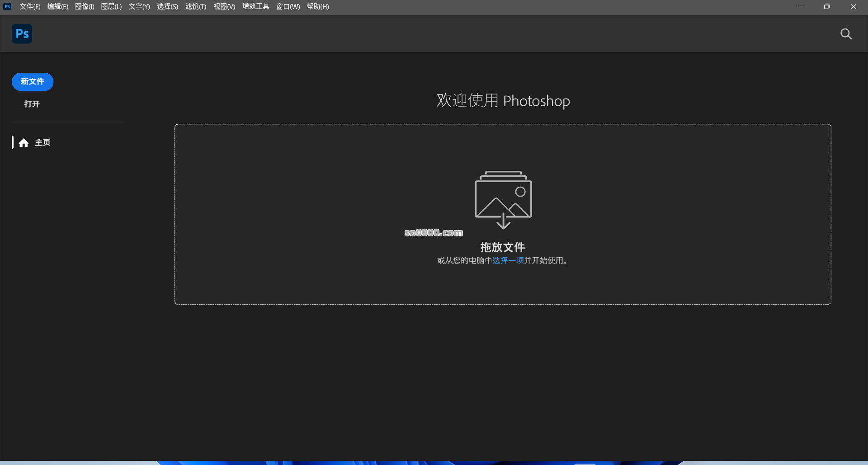
Task: Expand the 图像(I) menu
Action: click(85, 6)
